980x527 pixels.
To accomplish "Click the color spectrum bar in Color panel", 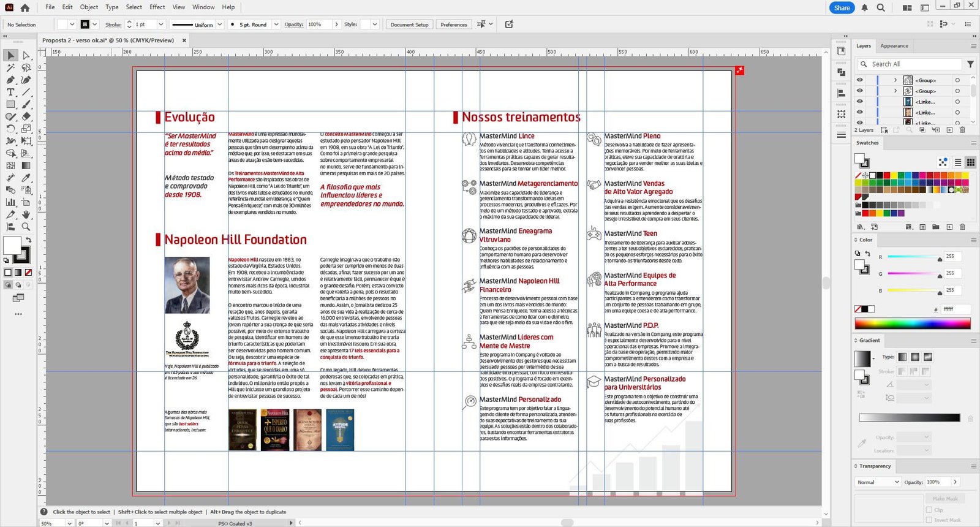I will [x=913, y=324].
